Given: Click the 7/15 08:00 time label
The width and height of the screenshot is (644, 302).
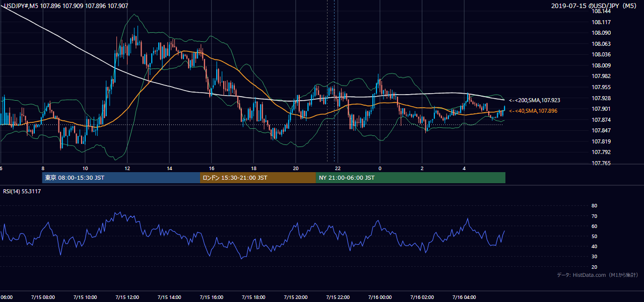Looking at the screenshot, I should pyautogui.click(x=43, y=297).
